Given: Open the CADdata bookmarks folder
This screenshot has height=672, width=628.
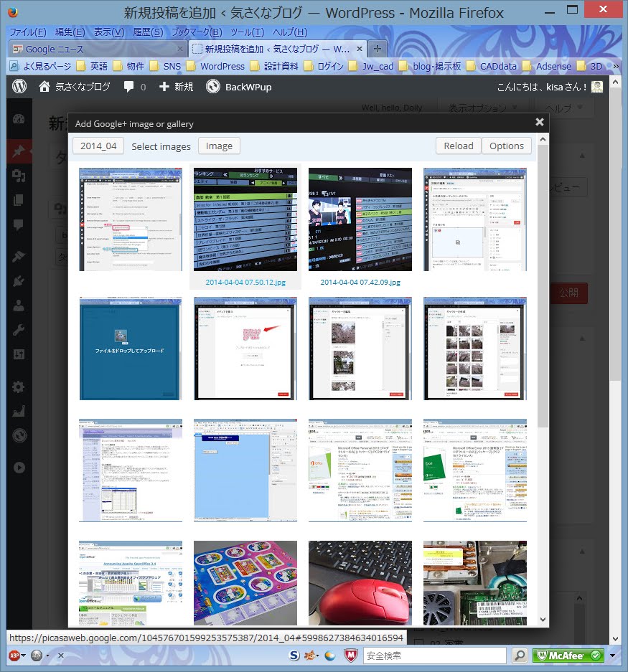Looking at the screenshot, I should click(492, 66).
